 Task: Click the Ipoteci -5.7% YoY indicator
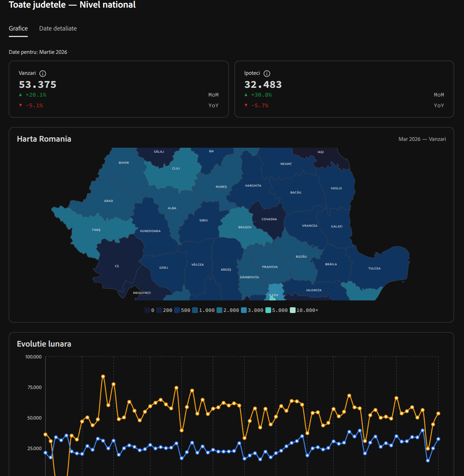tap(260, 106)
